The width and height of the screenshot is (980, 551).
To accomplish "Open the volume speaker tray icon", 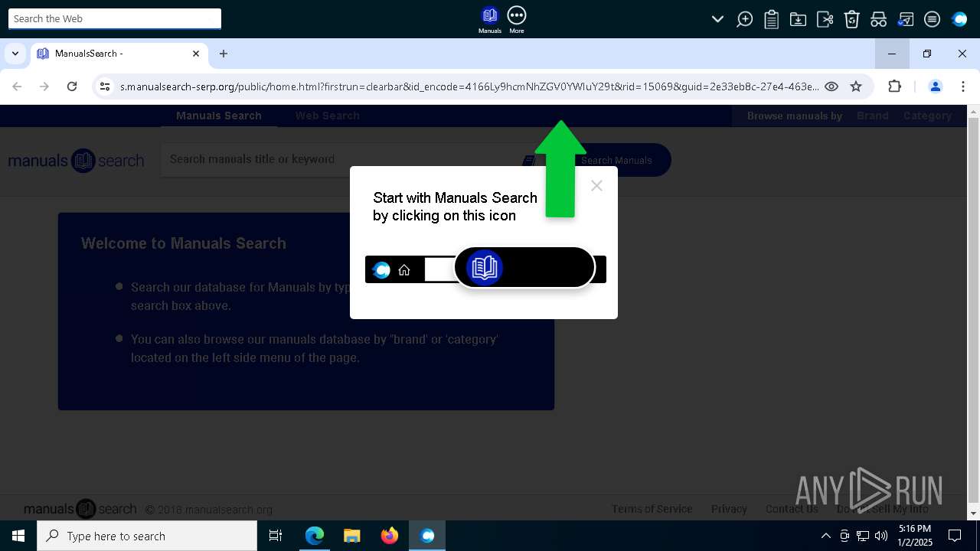I will click(x=881, y=536).
